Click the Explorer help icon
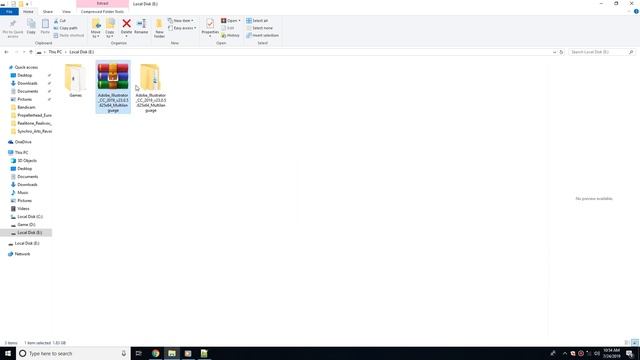 click(x=636, y=11)
